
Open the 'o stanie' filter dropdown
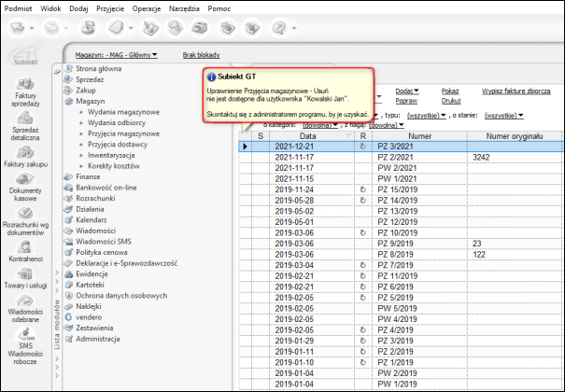point(502,114)
